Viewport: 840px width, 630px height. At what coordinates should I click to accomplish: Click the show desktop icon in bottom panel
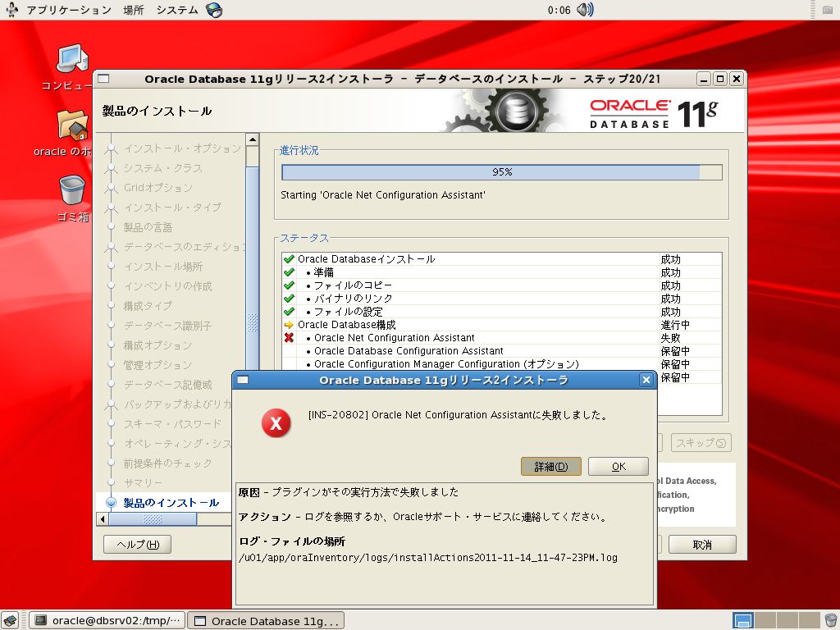[x=10, y=620]
